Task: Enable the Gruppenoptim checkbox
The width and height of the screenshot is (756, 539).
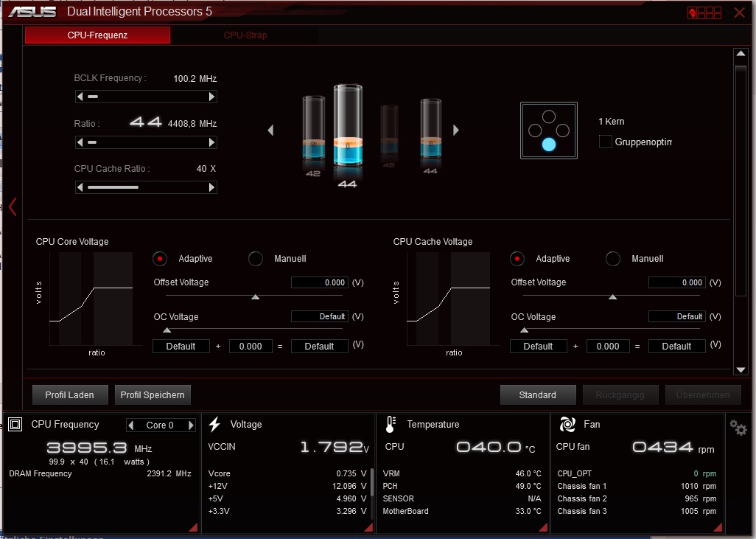Action: click(x=605, y=142)
